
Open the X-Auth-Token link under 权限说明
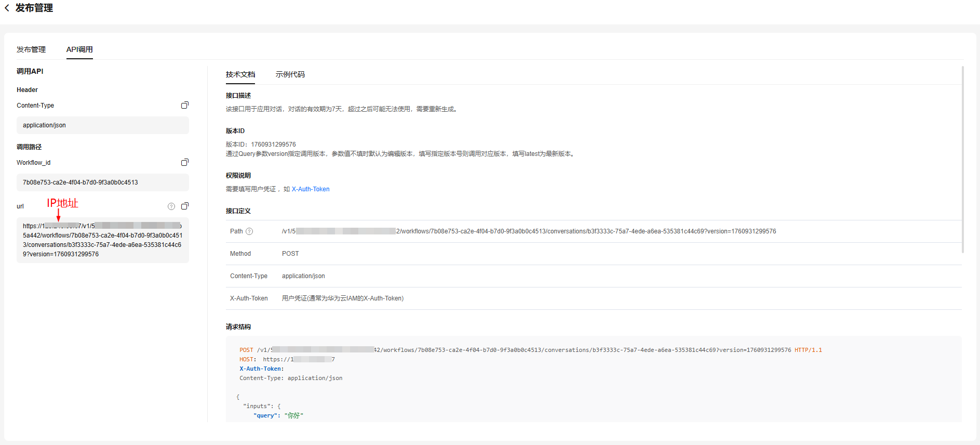click(x=311, y=189)
